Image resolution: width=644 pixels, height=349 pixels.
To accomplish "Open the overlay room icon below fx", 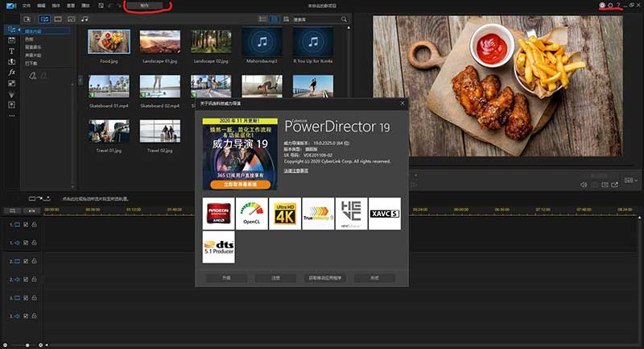I will coord(11,83).
